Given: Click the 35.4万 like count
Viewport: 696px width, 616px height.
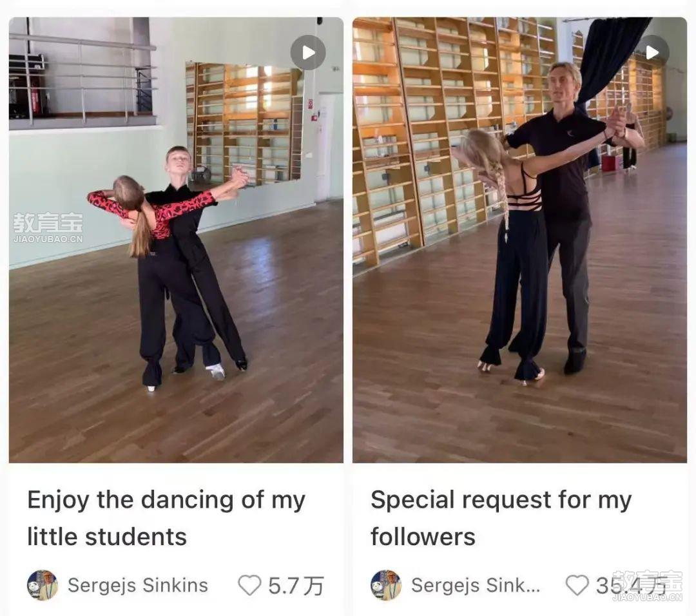Looking at the screenshot, I should point(631,585).
